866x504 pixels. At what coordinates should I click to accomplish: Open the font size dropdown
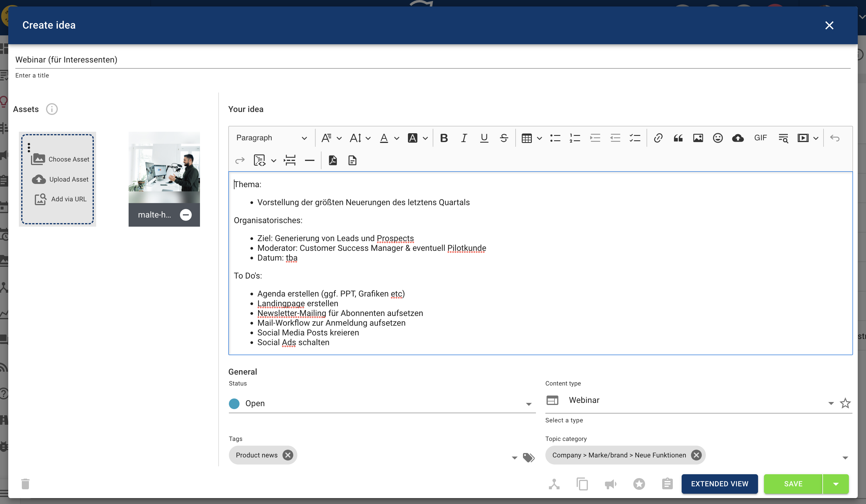(x=360, y=138)
